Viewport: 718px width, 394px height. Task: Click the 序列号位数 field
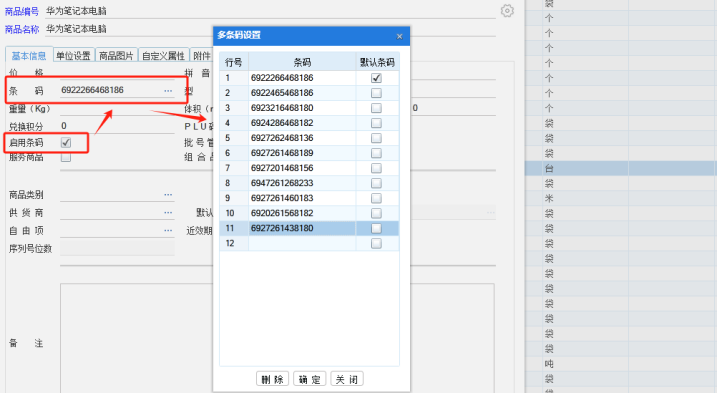(x=117, y=248)
